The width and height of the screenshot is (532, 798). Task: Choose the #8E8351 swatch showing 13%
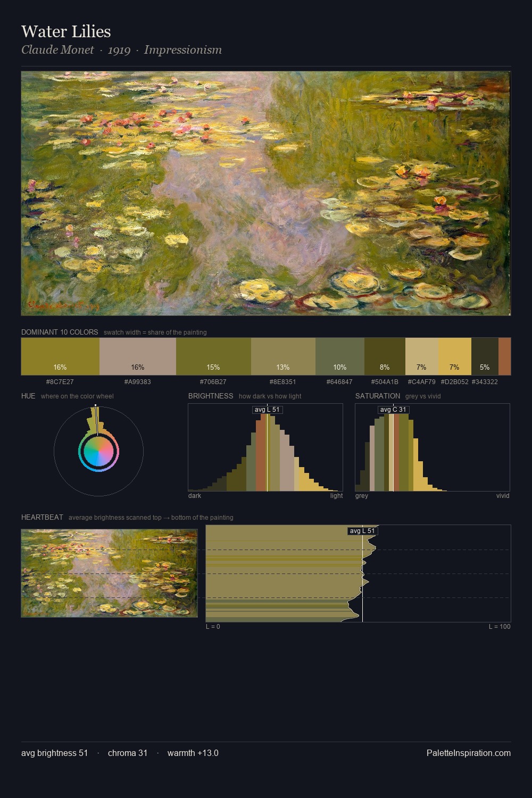283,356
